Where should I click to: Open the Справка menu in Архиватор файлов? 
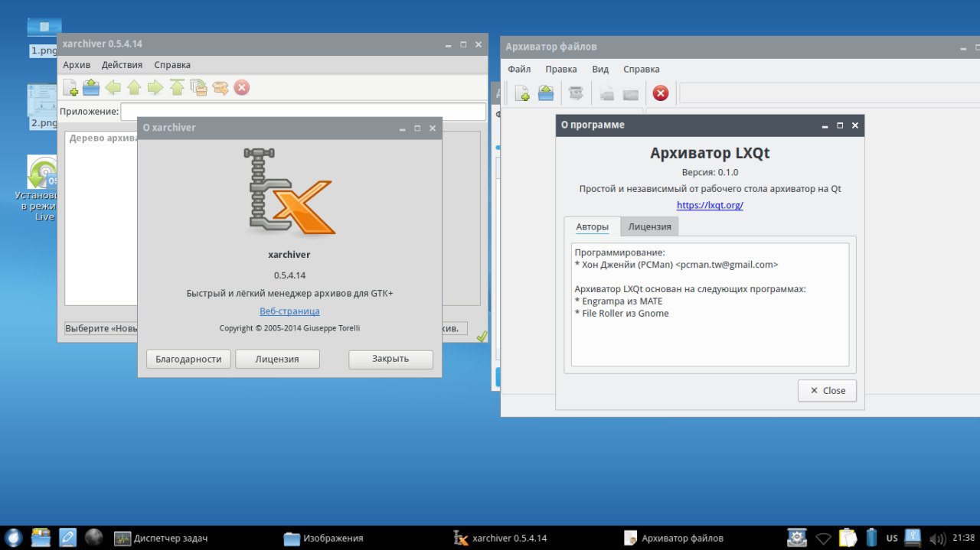[x=642, y=69]
